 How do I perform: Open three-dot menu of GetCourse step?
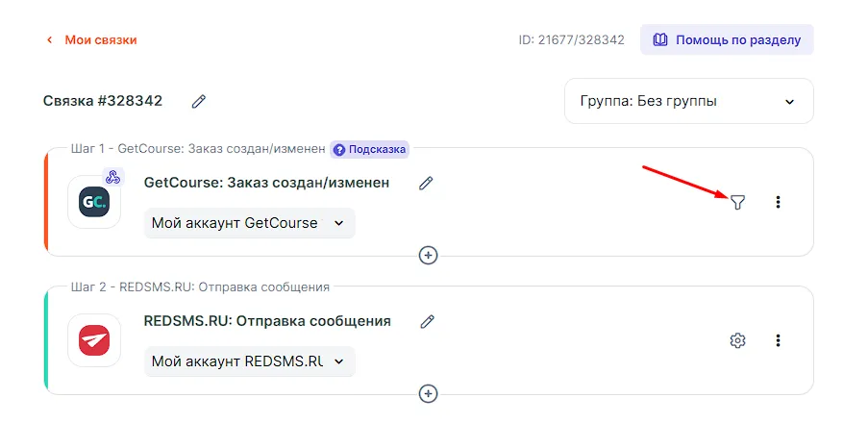click(778, 202)
